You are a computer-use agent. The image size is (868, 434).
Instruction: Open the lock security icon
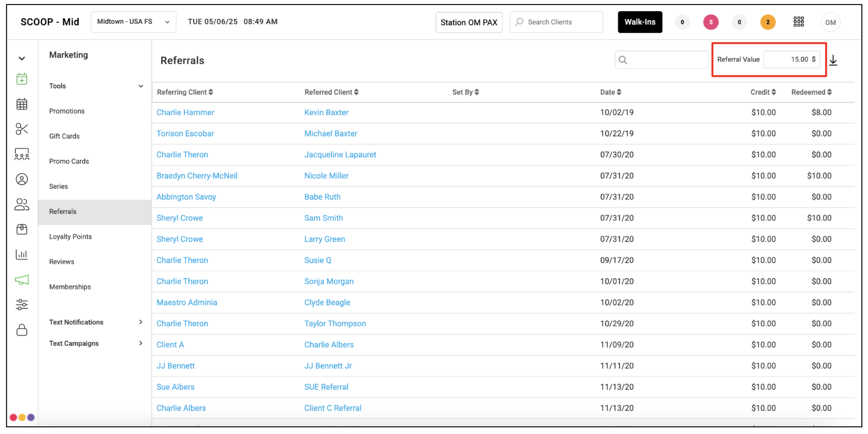pyautogui.click(x=22, y=330)
